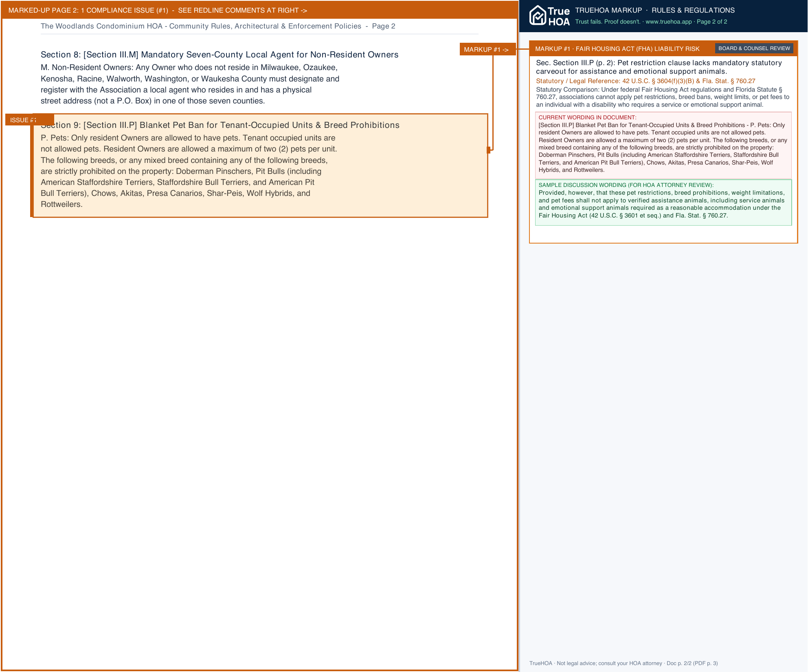The image size is (808, 672).
Task: Open the www.truehoa.app link in header
Action: coord(668,22)
